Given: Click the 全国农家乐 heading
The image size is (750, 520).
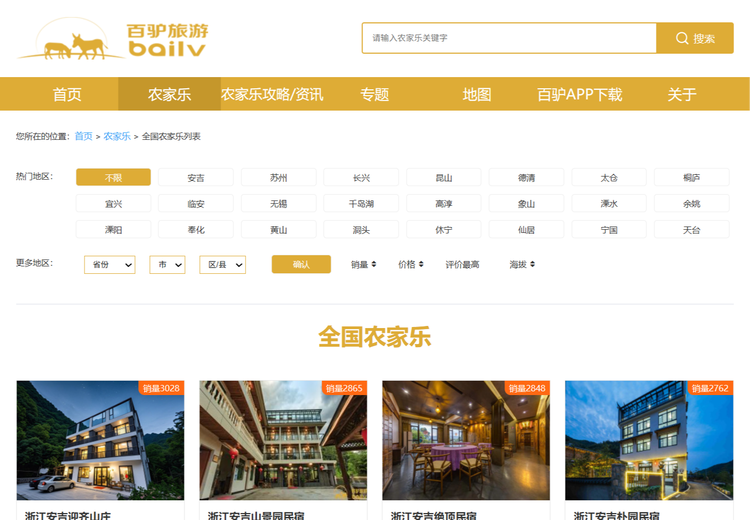Looking at the screenshot, I should point(375,337).
